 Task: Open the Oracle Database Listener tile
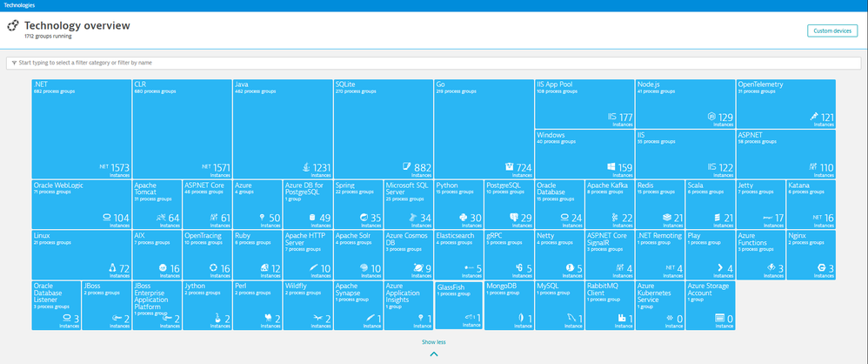tap(57, 306)
